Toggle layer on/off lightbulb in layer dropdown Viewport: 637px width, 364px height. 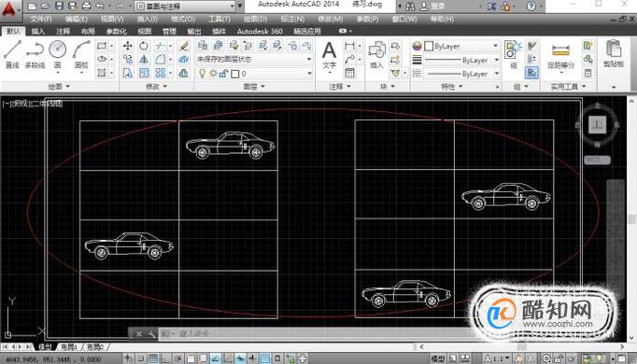202,74
